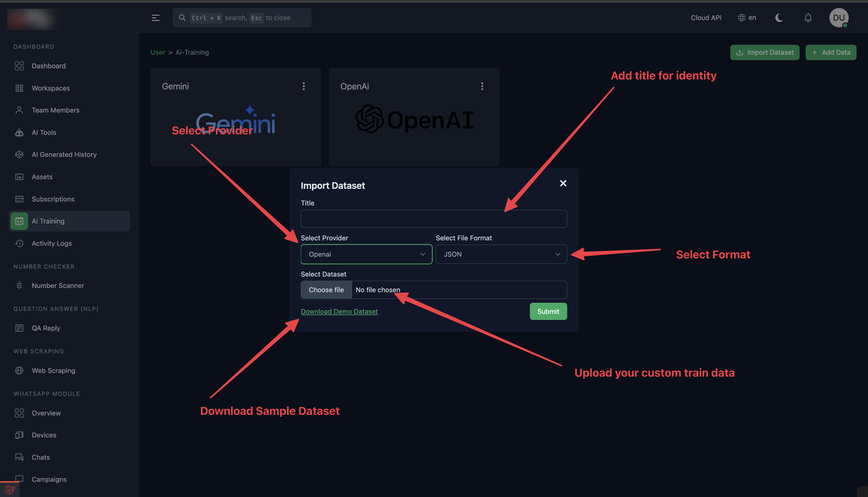Click the "No file chosen" text
The image size is (868, 497).
point(378,290)
